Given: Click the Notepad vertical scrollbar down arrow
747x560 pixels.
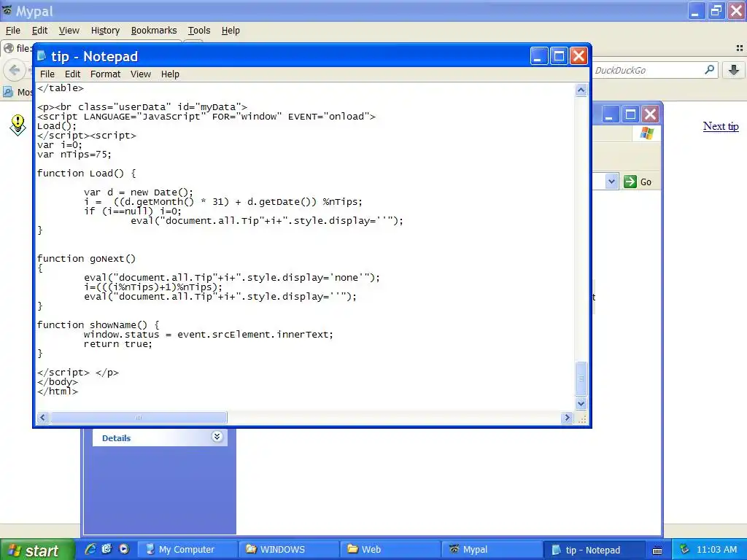Looking at the screenshot, I should pyautogui.click(x=581, y=403).
